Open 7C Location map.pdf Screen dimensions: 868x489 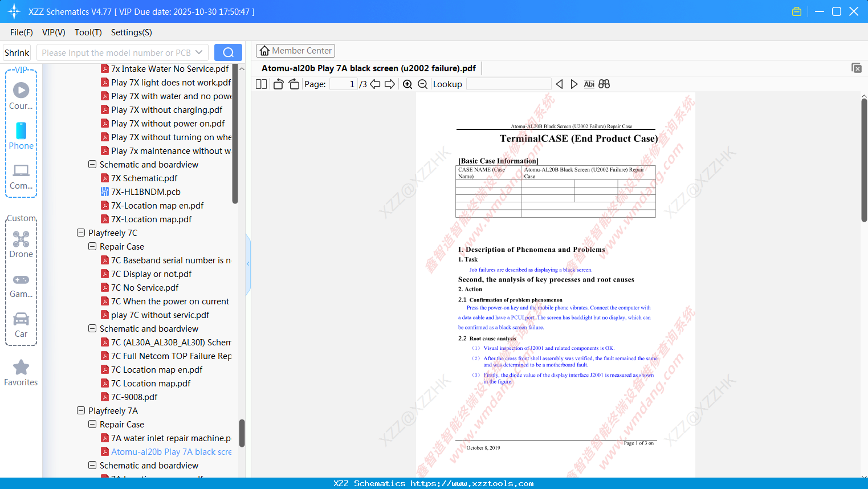pyautogui.click(x=150, y=384)
